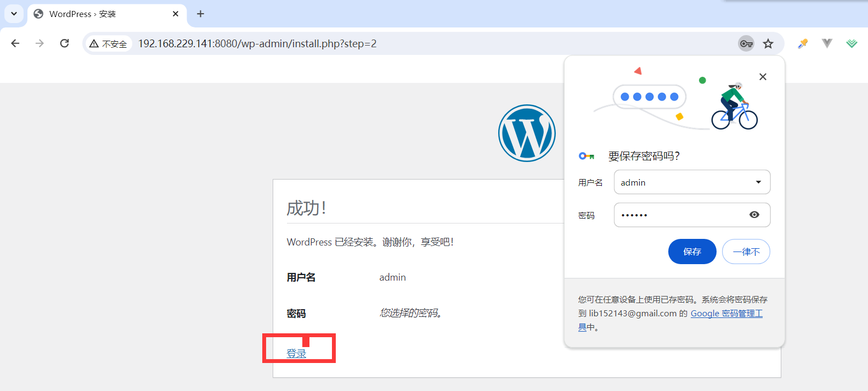
Task: Click the WordPress logo
Action: click(527, 133)
